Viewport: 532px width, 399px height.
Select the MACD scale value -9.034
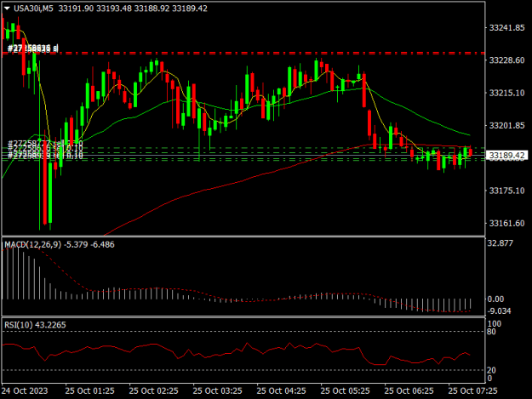click(x=499, y=311)
